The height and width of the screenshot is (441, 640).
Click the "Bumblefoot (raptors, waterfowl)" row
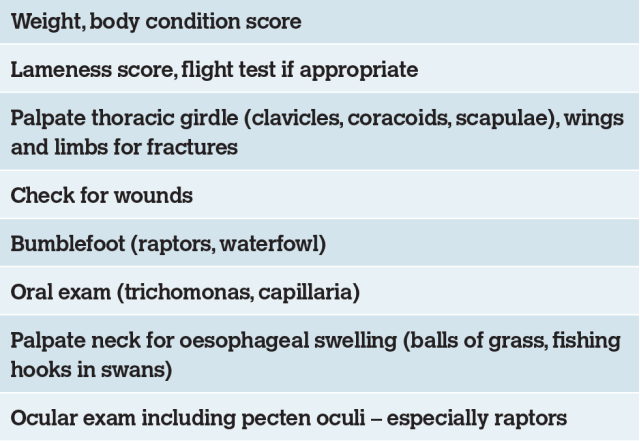tap(320, 243)
